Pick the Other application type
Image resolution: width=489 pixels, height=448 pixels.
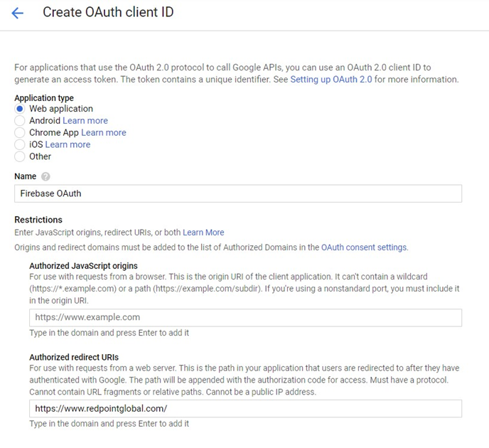pos(20,156)
